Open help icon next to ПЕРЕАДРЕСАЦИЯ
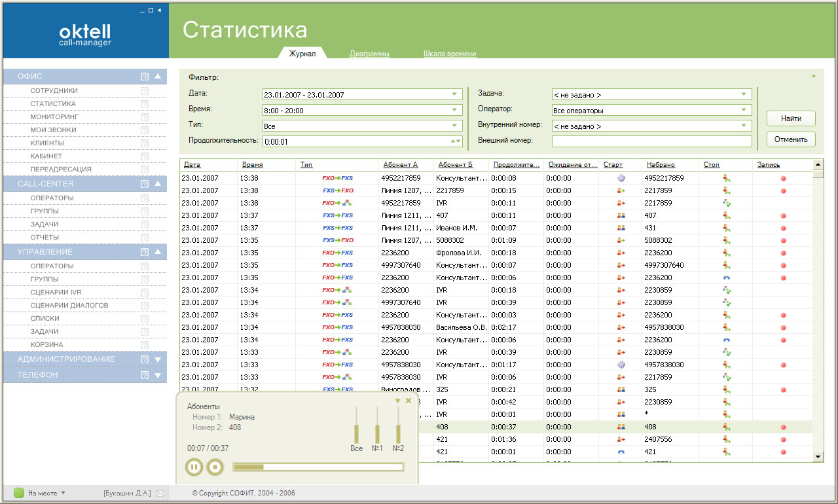838x504 pixels. pyautogui.click(x=145, y=170)
